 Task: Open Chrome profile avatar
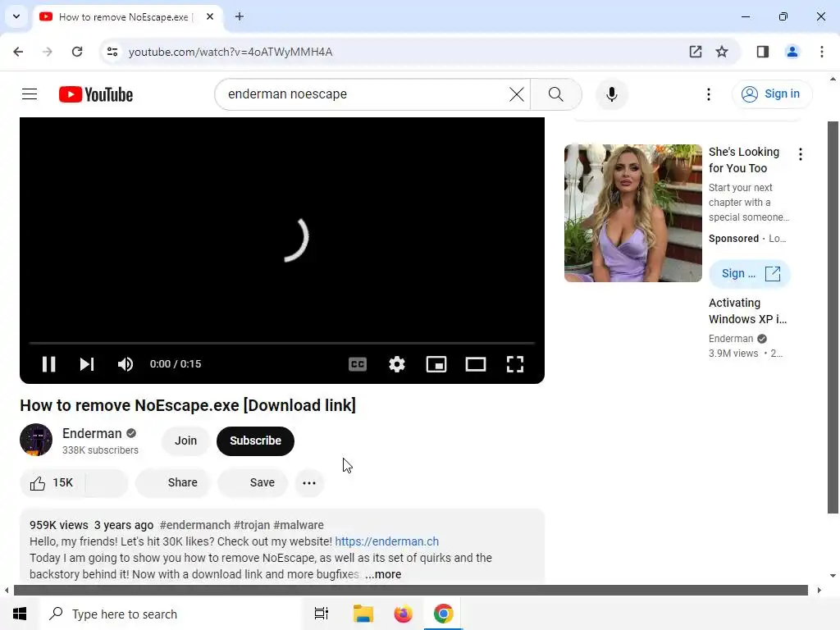(x=792, y=52)
